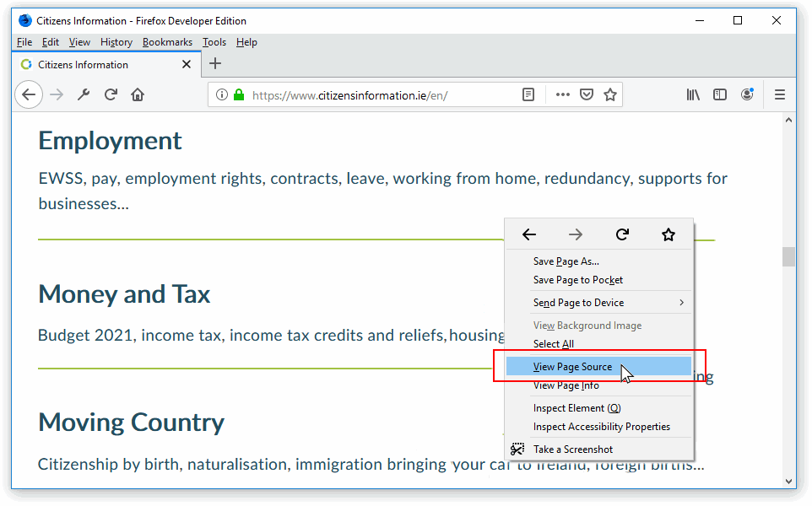Image resolution: width=812 pixels, height=506 pixels.
Task: Open the Edit menu
Action: click(x=51, y=42)
